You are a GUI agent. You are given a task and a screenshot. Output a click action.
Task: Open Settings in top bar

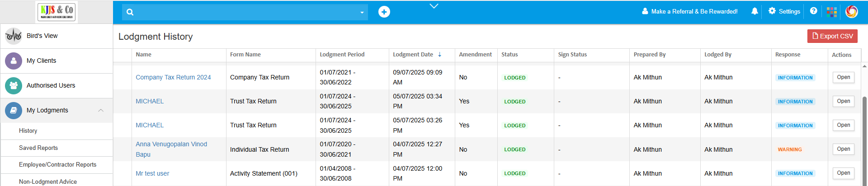[x=784, y=11]
